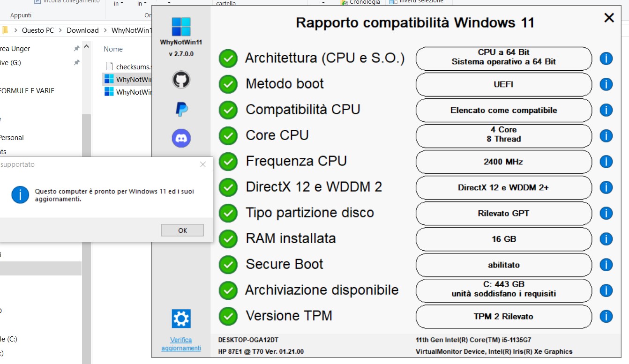Click the "2400 MHz" value box
Image resolution: width=629 pixels, height=364 pixels.
pos(504,162)
